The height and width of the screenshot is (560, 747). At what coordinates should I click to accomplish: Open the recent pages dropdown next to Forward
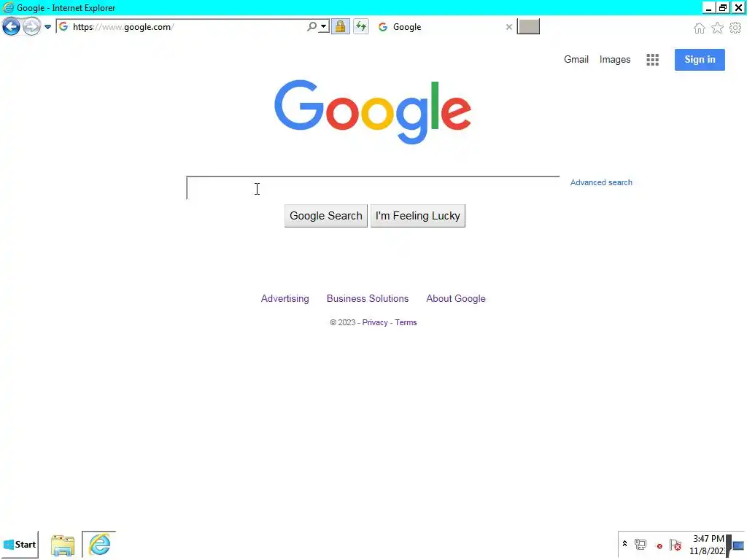pos(47,27)
